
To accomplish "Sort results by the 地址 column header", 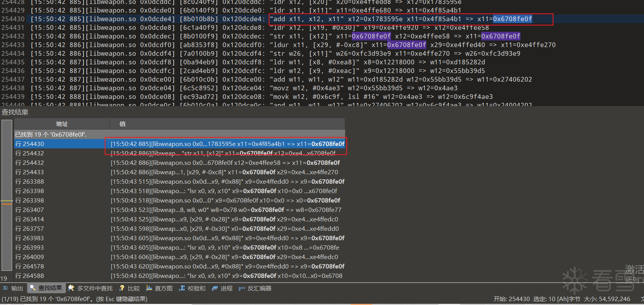I will point(62,124).
